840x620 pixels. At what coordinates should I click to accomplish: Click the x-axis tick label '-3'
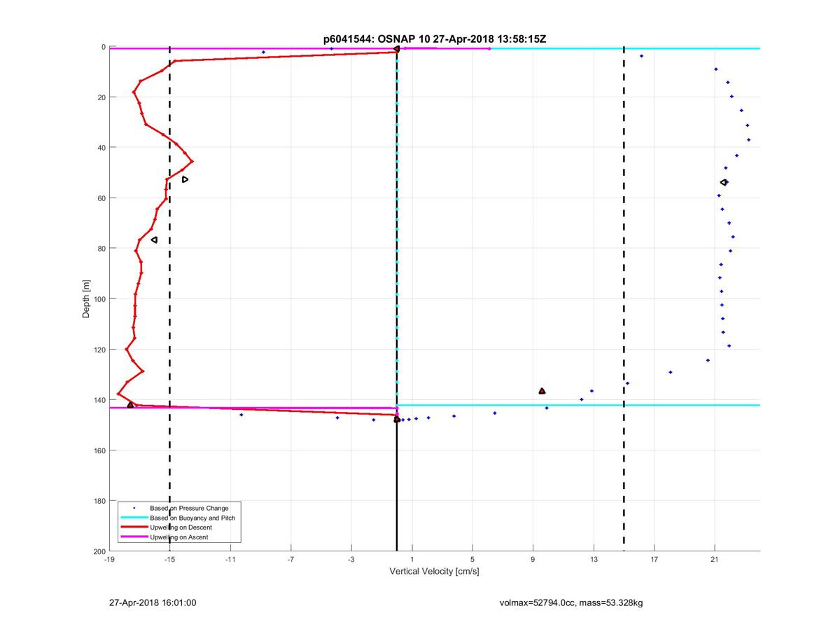[351, 560]
